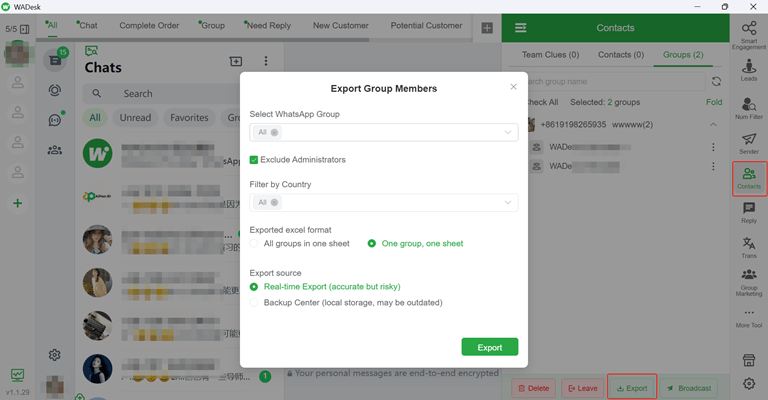Click the chat Search field
The height and width of the screenshot is (400, 768).
coord(162,94)
